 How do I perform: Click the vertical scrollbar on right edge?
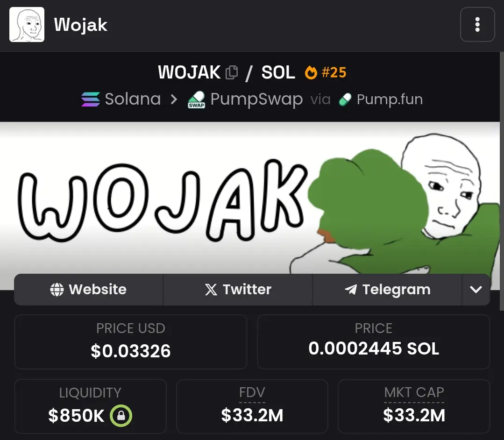[502, 181]
